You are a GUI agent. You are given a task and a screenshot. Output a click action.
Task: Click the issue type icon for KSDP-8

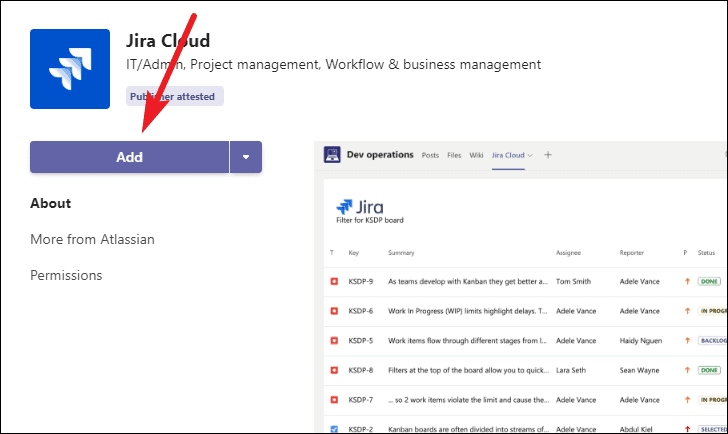tap(334, 370)
